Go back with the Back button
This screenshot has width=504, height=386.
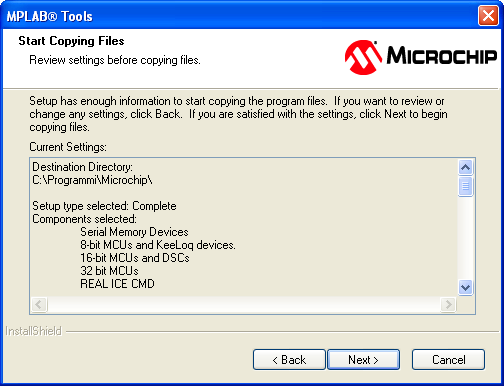(x=289, y=359)
